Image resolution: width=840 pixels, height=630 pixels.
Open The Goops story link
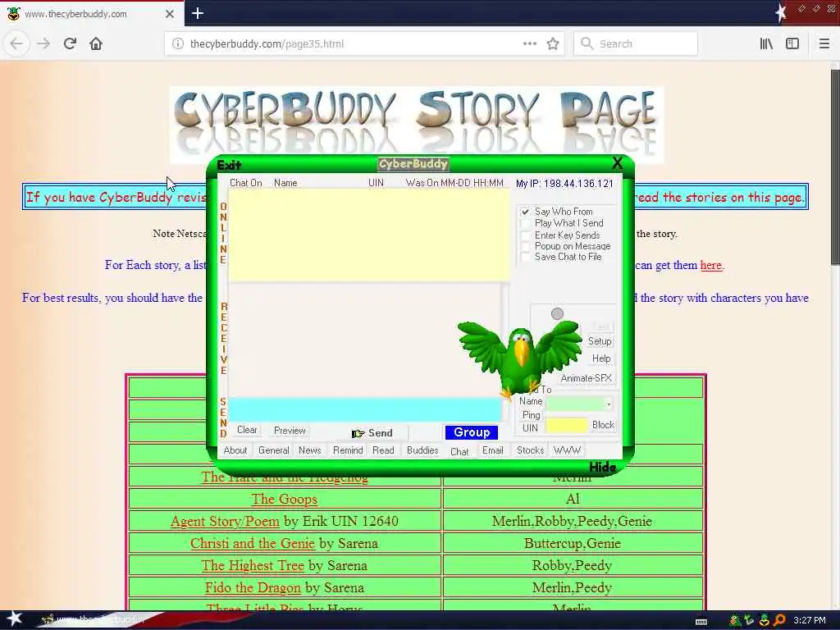[284, 499]
